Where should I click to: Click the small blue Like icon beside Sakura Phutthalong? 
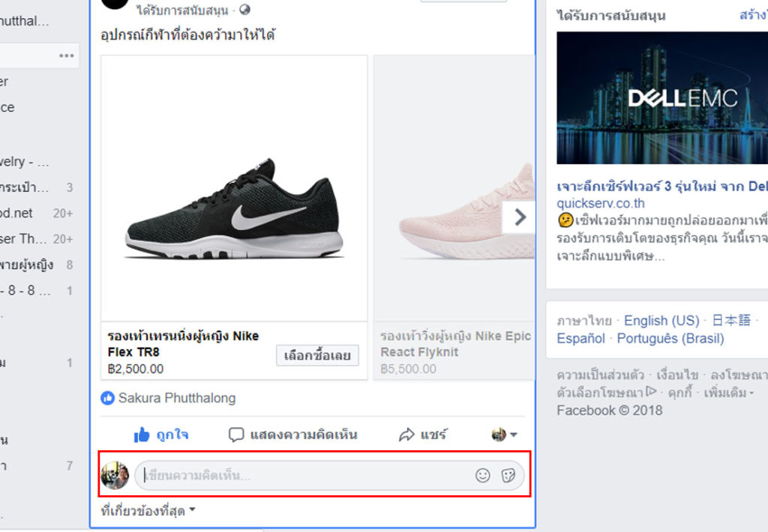(x=107, y=399)
